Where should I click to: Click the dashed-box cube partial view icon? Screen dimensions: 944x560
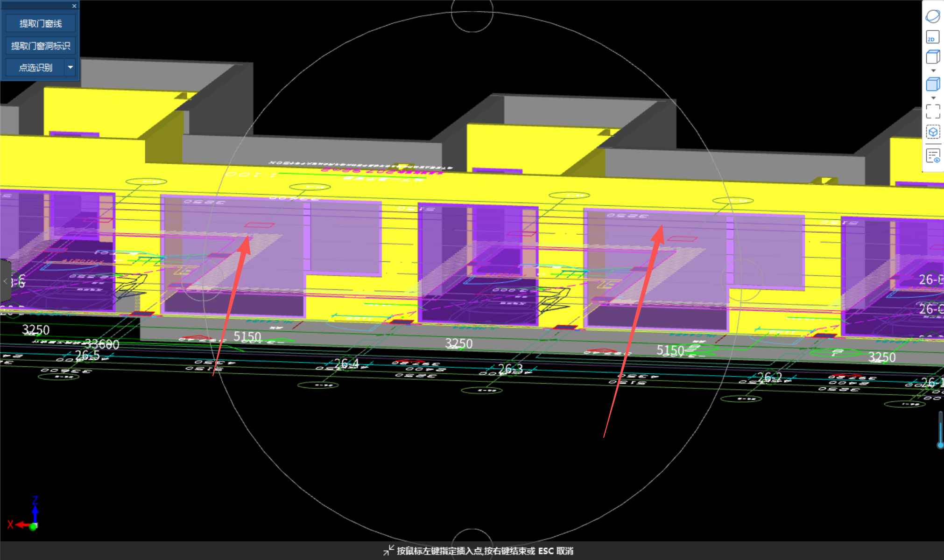tap(932, 132)
